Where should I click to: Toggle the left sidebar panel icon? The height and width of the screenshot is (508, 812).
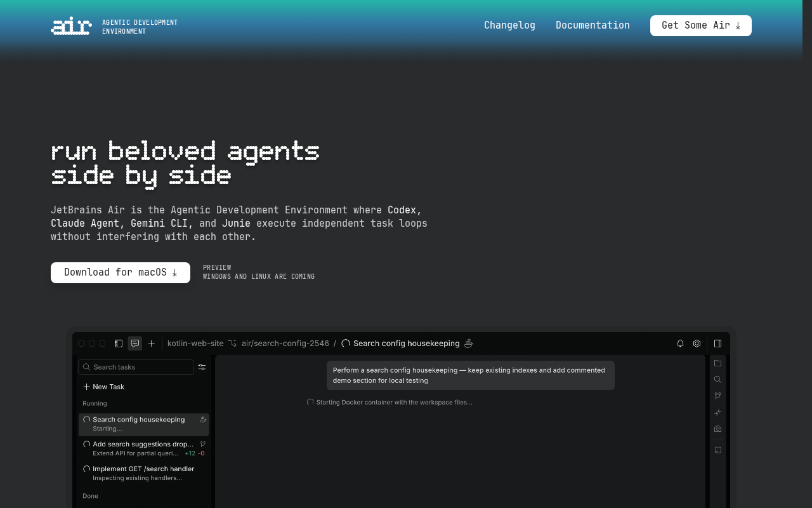119,344
